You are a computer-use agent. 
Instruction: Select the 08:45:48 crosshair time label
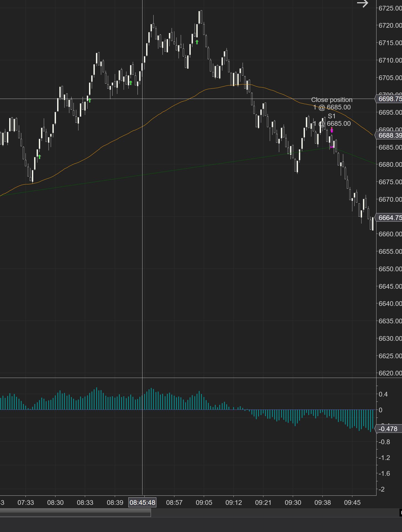click(x=142, y=502)
